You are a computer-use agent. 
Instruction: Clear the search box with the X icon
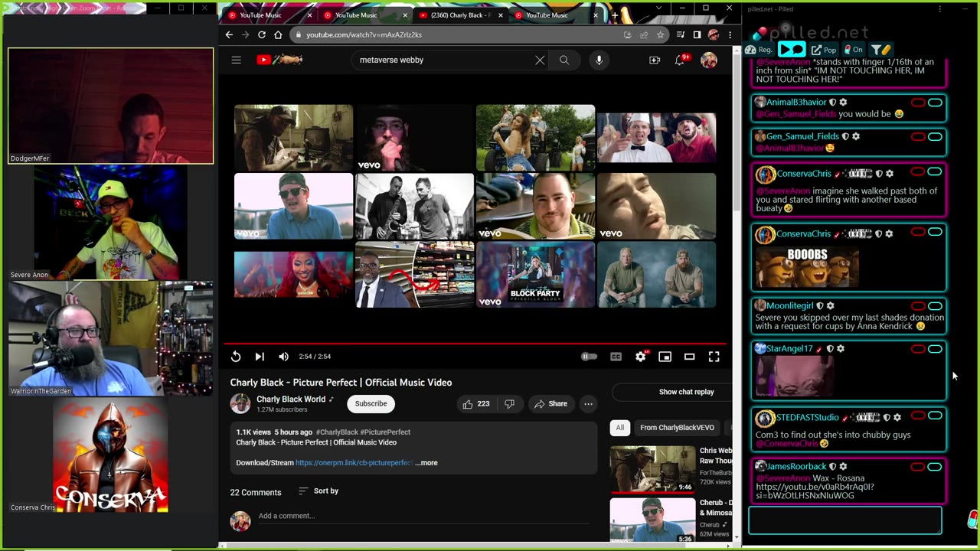(540, 60)
